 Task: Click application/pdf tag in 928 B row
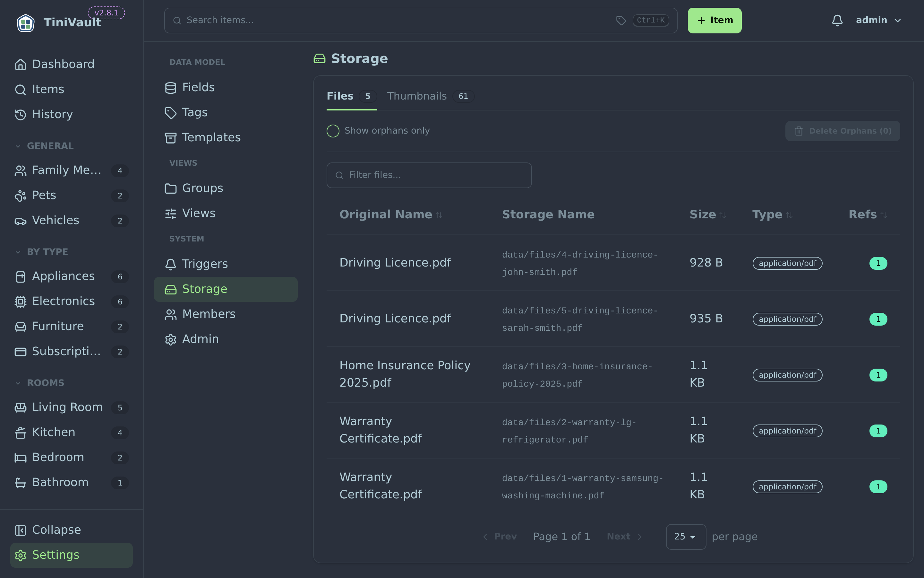[787, 263]
